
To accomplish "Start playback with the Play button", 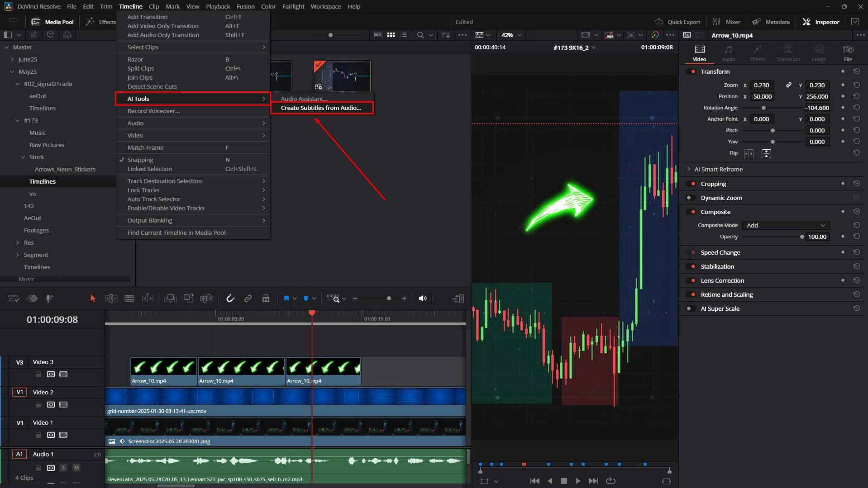I will tap(578, 481).
